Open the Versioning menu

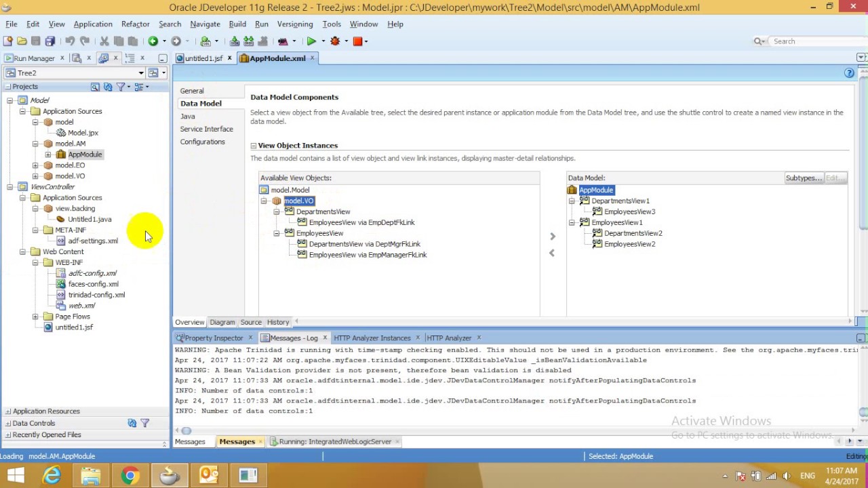coord(295,24)
